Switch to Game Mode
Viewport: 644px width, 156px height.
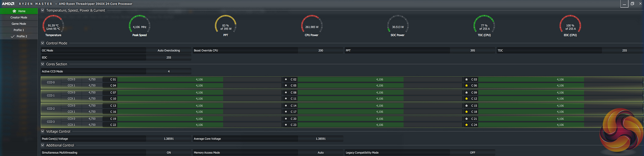pyautogui.click(x=19, y=24)
